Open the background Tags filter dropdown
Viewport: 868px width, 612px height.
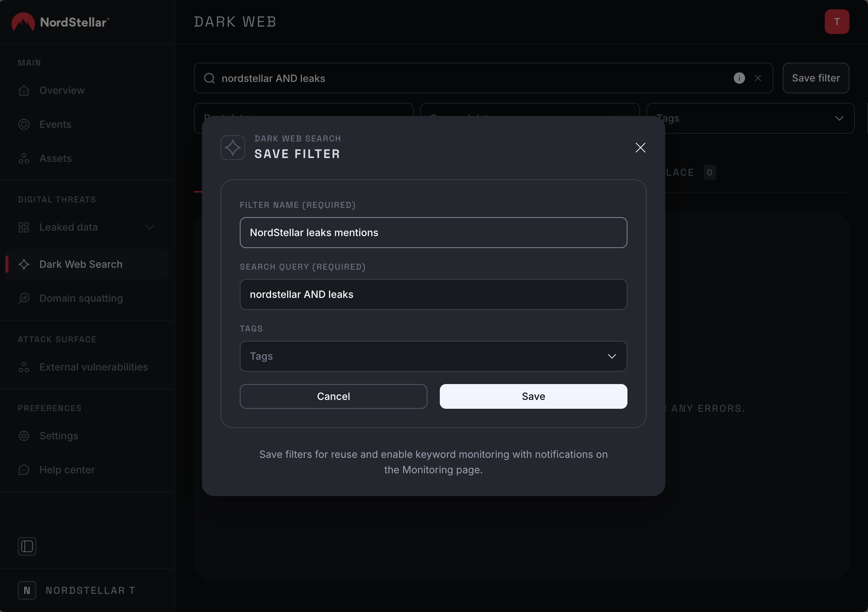pyautogui.click(x=750, y=118)
